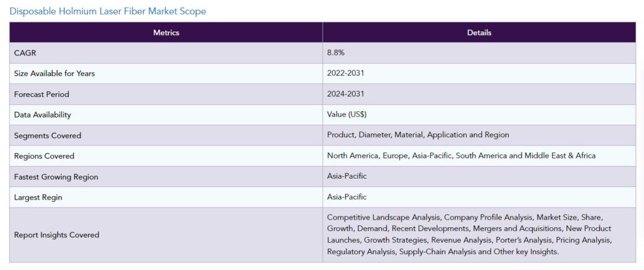Click the Fastest Growing Region label
The width and height of the screenshot is (644, 270).
pyautogui.click(x=56, y=177)
